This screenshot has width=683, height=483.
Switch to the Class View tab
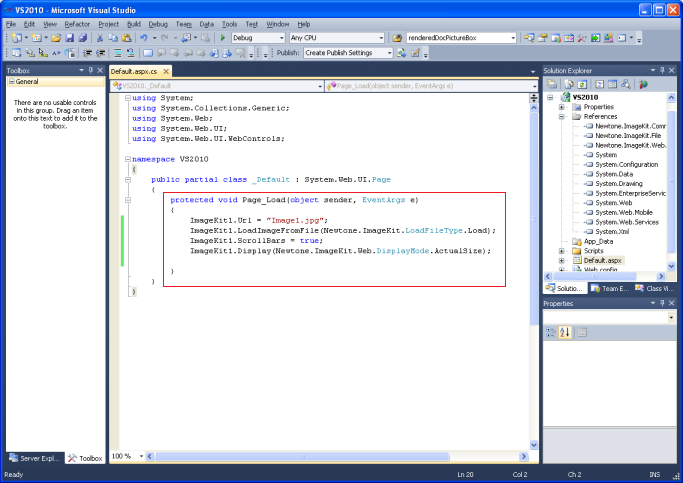(655, 288)
